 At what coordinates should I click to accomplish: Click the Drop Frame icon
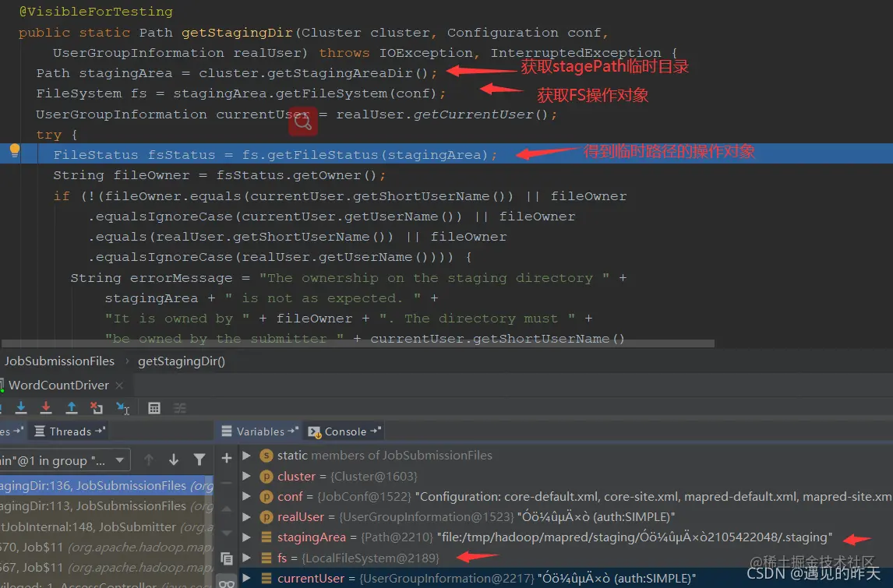[97, 407]
